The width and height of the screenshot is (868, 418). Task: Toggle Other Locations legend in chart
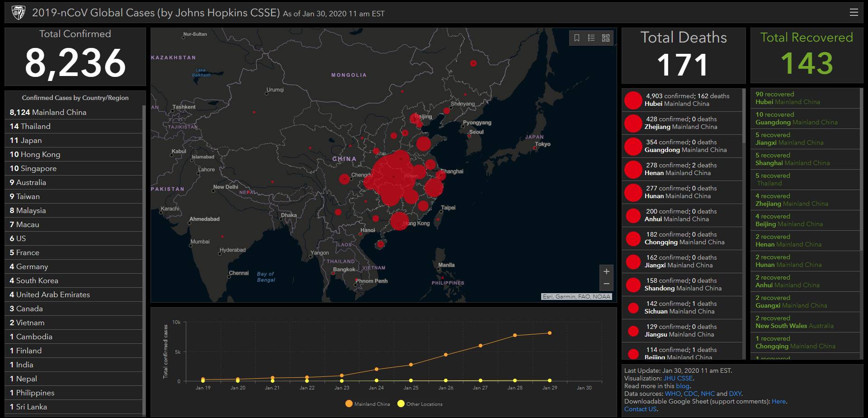point(420,404)
